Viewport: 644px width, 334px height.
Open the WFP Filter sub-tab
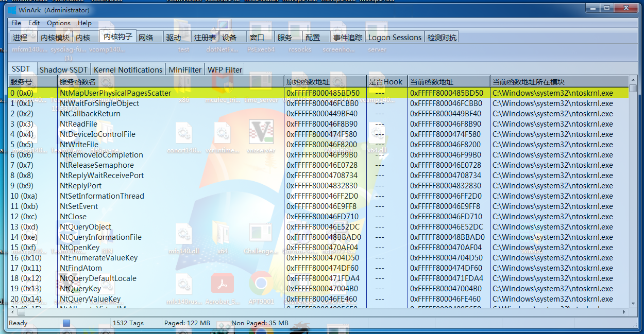(225, 69)
